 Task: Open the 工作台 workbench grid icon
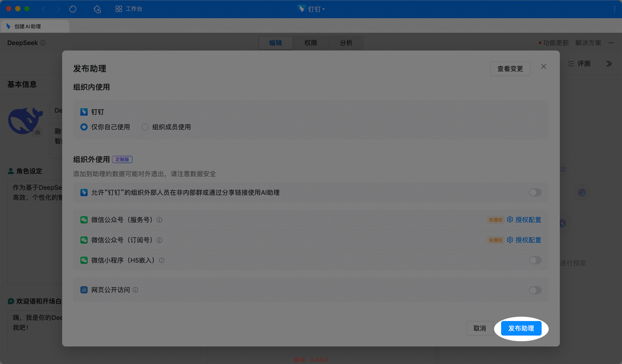point(119,9)
